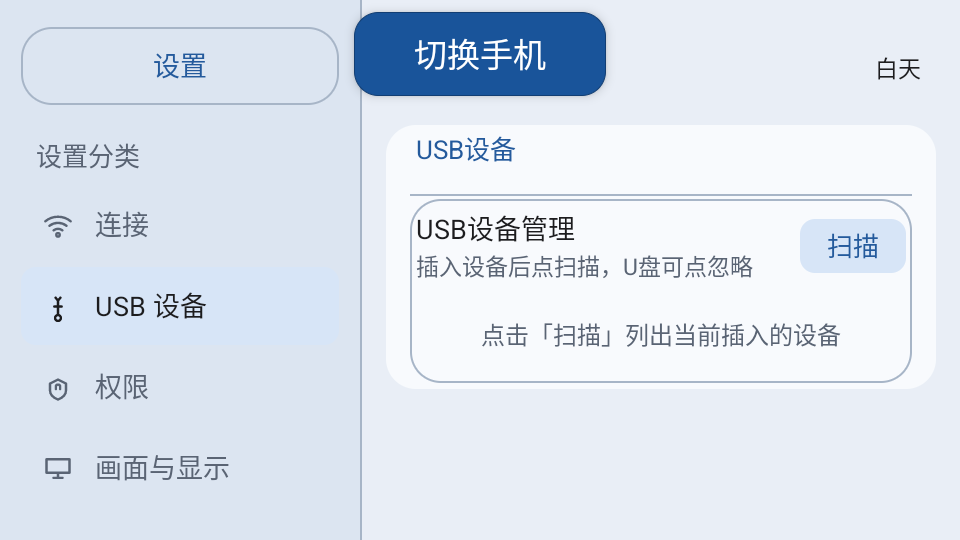960x540 pixels.
Task: Click the 切换手机 button
Action: 480,54
